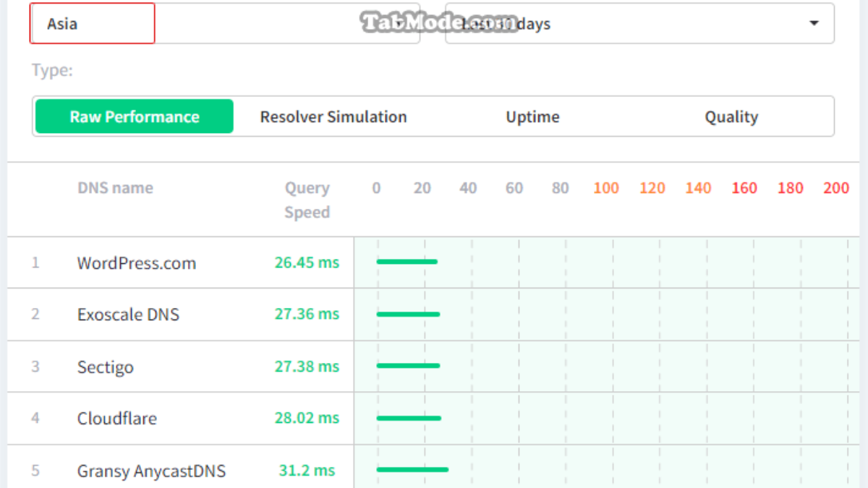The width and height of the screenshot is (868, 488).
Task: Click the 27.36 ms Exoscale speed value
Action: [307, 314]
